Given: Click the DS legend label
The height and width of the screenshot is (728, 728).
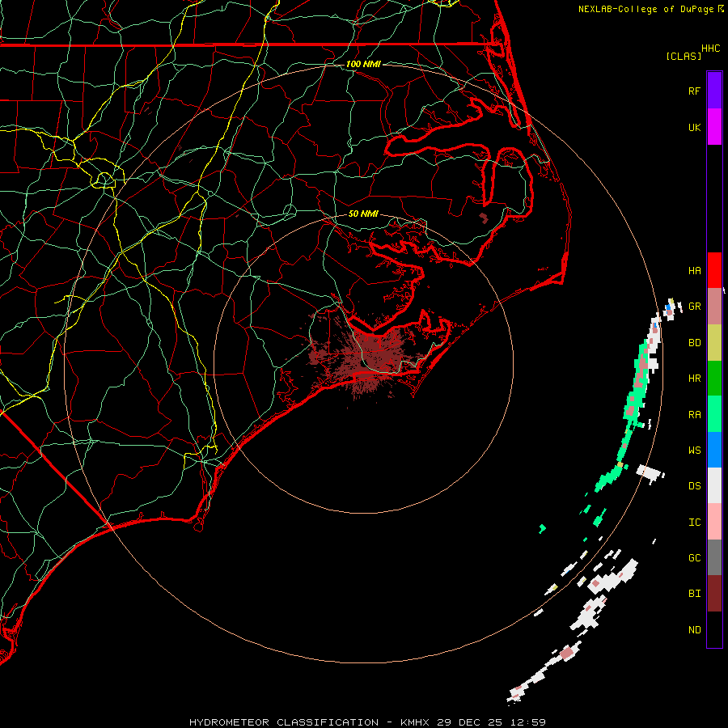Looking at the screenshot, I should tap(694, 486).
